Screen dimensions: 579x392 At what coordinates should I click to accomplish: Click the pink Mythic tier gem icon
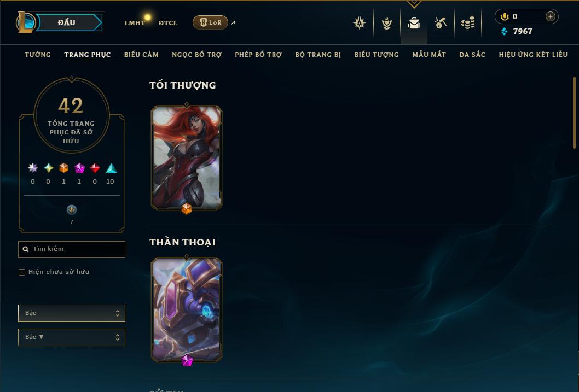(79, 168)
